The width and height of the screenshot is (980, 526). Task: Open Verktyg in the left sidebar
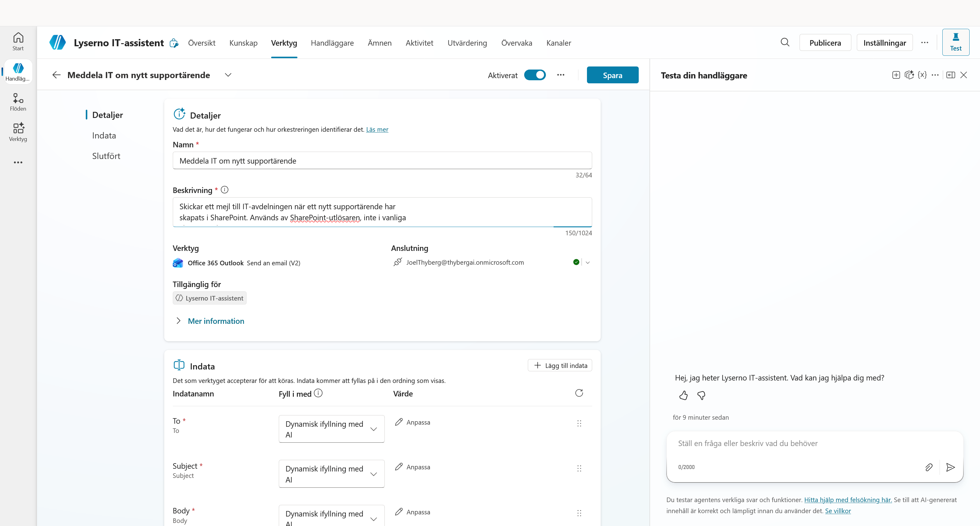(x=18, y=132)
